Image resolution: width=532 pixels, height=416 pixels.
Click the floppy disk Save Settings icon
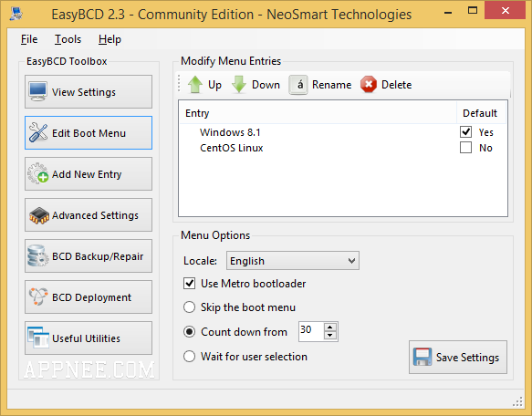(x=422, y=357)
